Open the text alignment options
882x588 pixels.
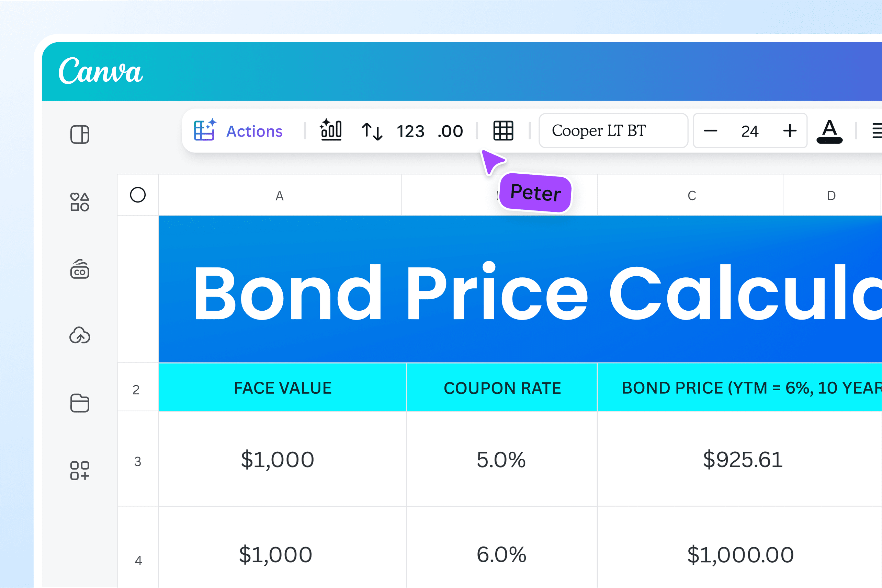point(877,131)
